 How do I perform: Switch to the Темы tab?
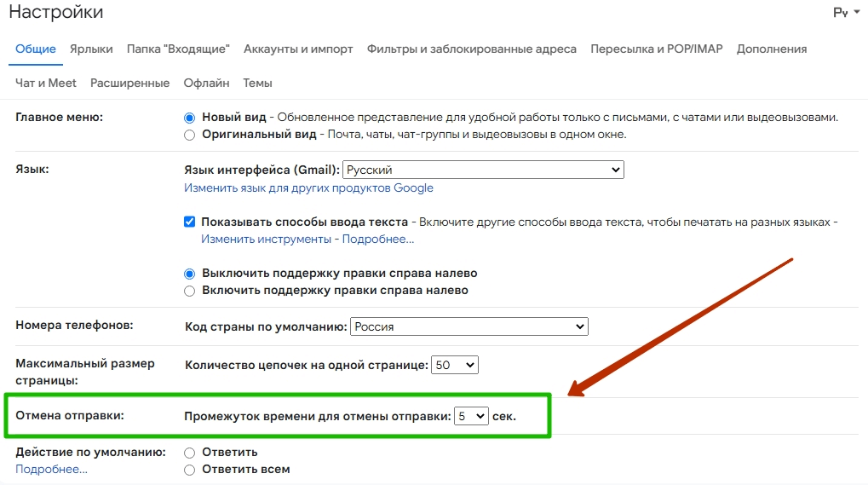(x=257, y=84)
